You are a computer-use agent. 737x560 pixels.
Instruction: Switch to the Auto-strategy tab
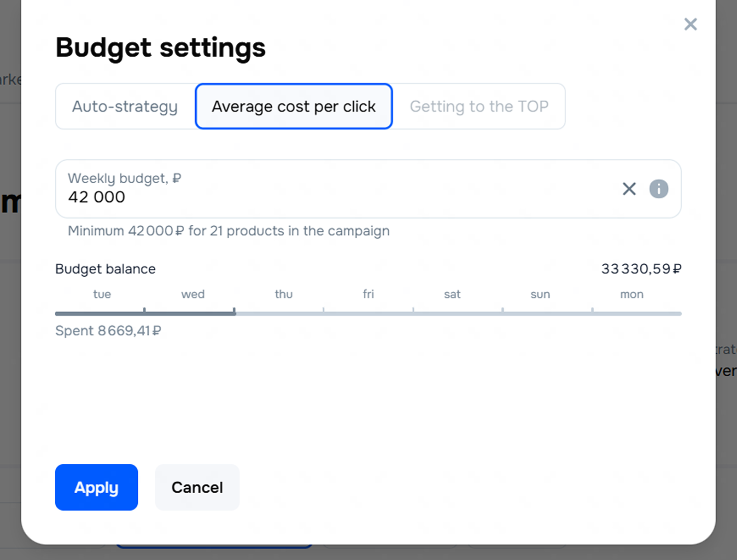pyautogui.click(x=125, y=106)
